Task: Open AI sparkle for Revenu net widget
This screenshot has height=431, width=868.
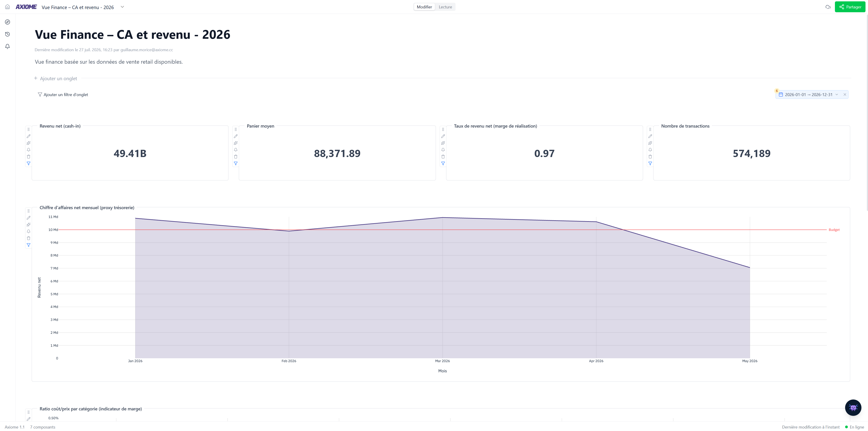Action: coord(28,143)
